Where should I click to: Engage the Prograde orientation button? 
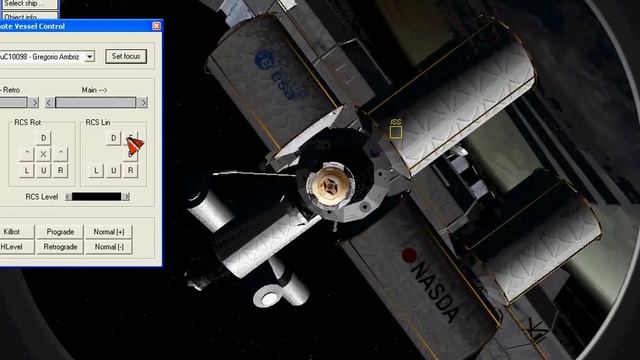pyautogui.click(x=60, y=232)
